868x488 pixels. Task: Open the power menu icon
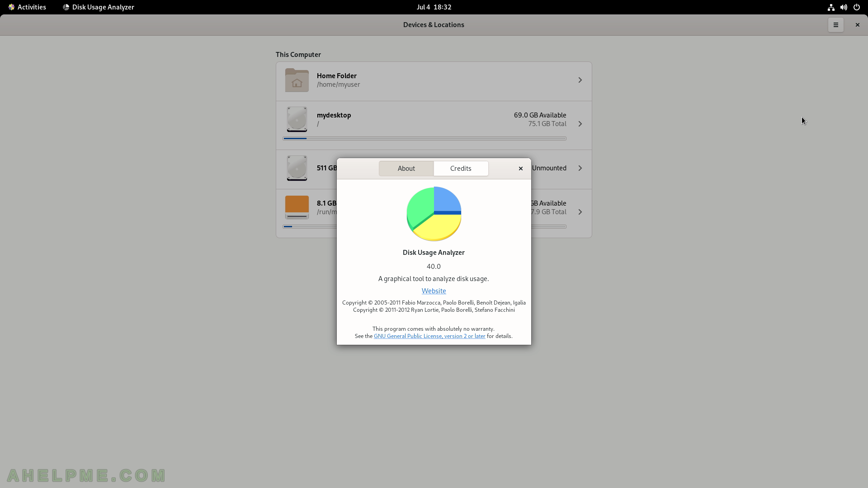856,7
